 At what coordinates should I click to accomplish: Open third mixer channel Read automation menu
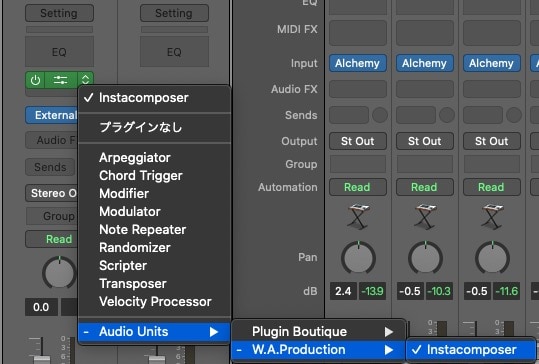click(x=492, y=187)
